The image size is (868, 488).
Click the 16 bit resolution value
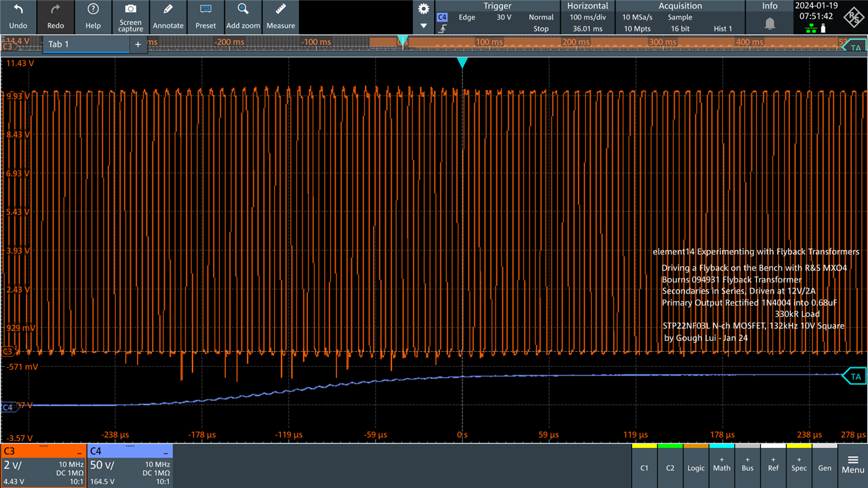click(x=680, y=29)
